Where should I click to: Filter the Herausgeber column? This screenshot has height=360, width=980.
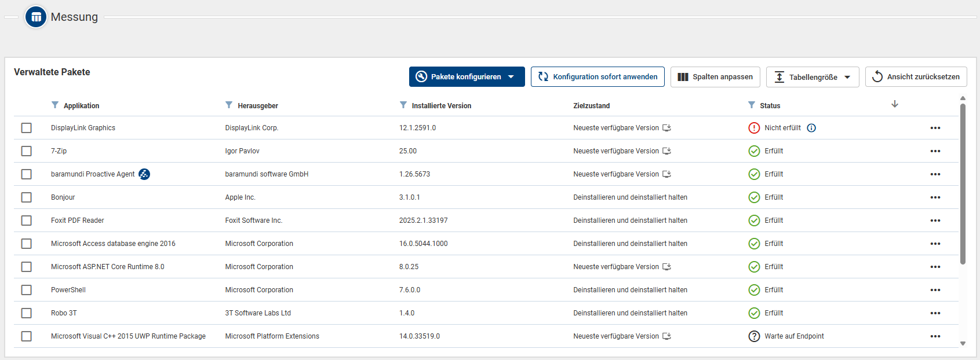[x=229, y=105]
